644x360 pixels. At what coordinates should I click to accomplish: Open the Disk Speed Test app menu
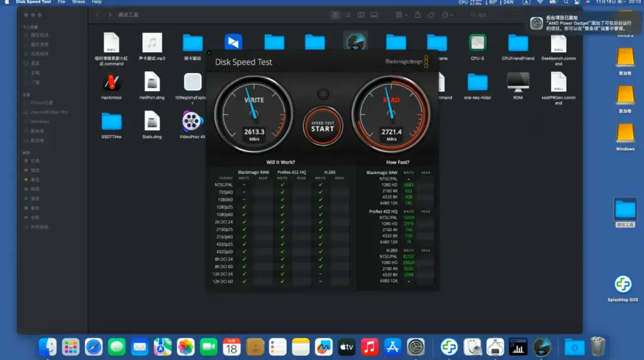click(x=33, y=2)
